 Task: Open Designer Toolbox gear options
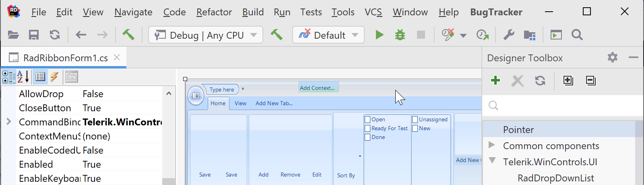point(613,58)
